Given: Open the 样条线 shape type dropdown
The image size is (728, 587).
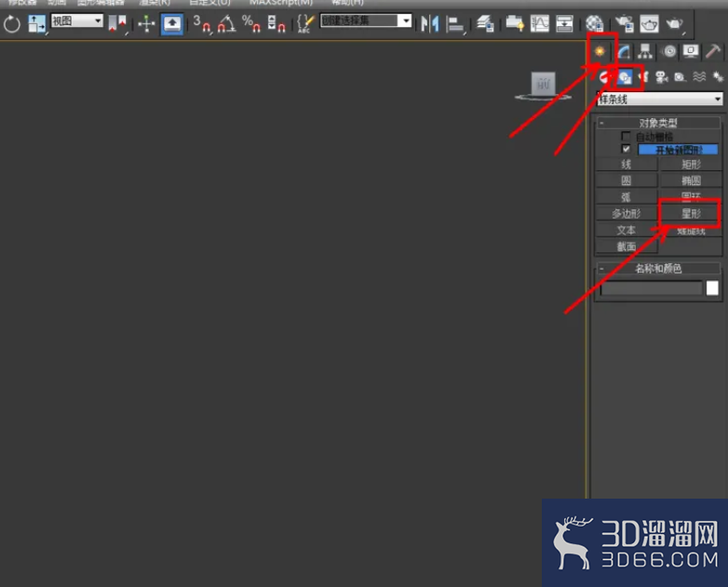Looking at the screenshot, I should tap(659, 99).
